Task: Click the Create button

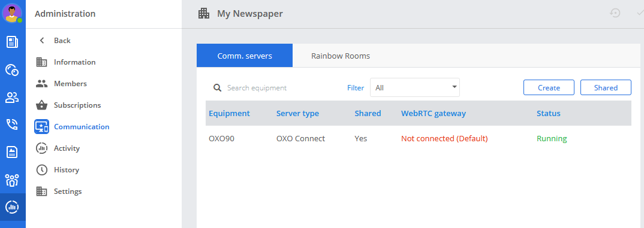Action: [549, 87]
